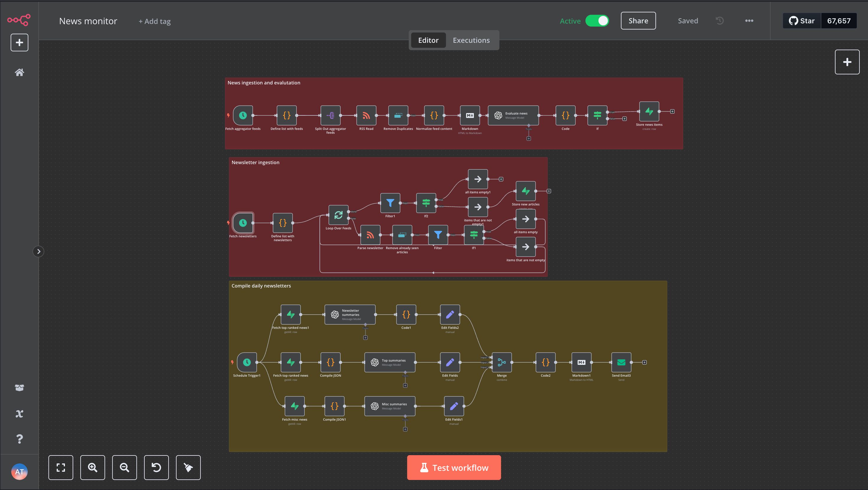Open the Templates box icon in sidebar
Viewport: 868px width, 490px height.
[x=19, y=388]
